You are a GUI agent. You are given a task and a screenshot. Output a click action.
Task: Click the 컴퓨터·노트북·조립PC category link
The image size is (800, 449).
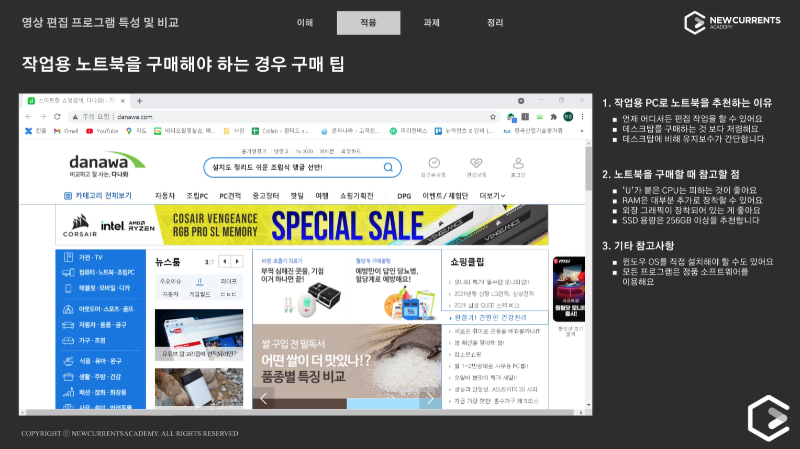[108, 272]
